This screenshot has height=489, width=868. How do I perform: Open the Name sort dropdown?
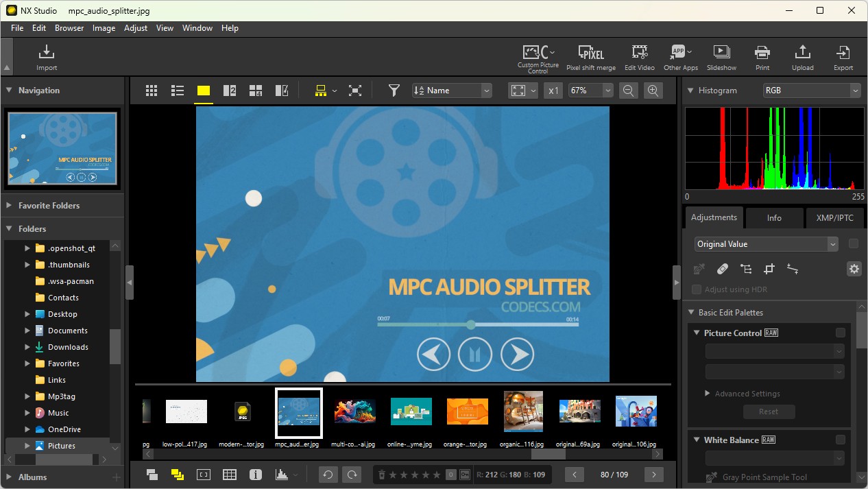[452, 91]
